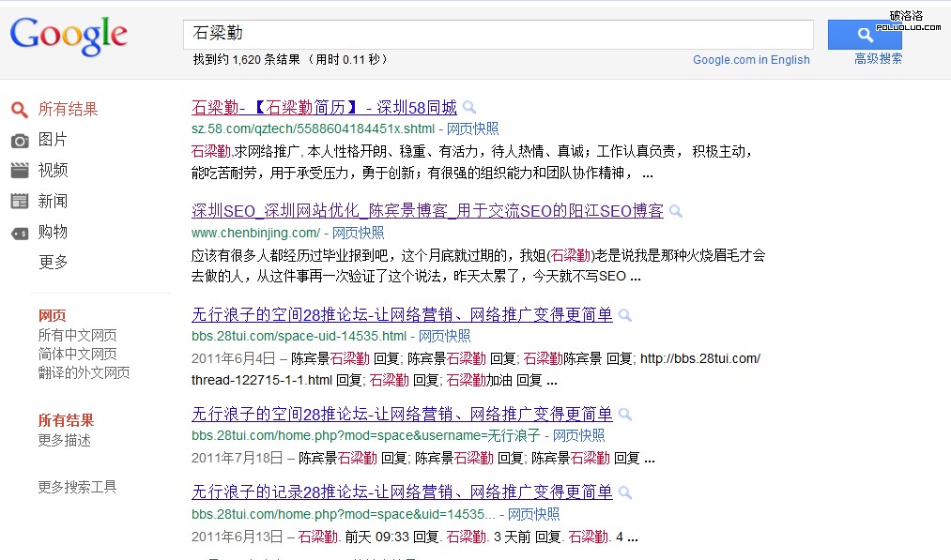
Task: Preview magnifier for mod=space&username result
Action: [x=625, y=415]
